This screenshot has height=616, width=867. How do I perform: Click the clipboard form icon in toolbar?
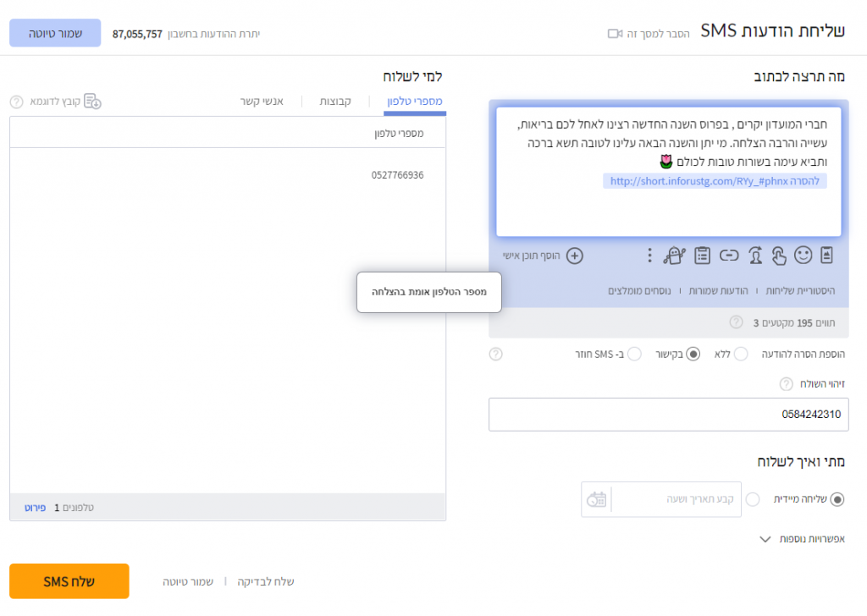click(x=702, y=255)
